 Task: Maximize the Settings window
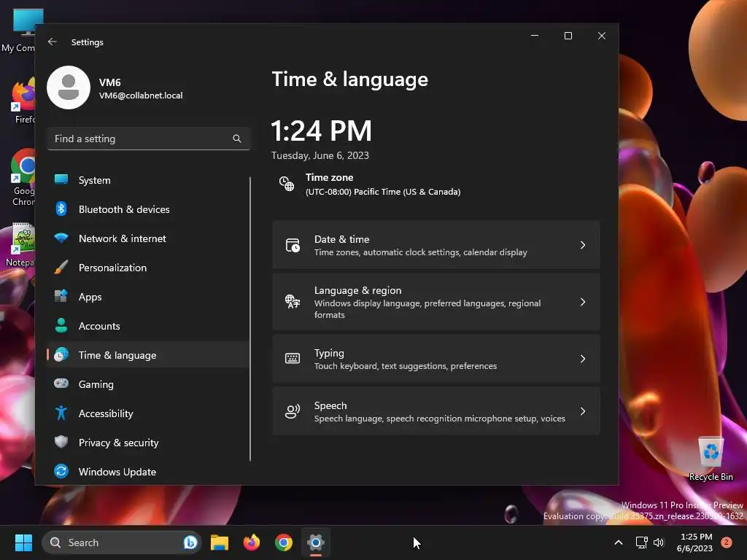pyautogui.click(x=568, y=36)
